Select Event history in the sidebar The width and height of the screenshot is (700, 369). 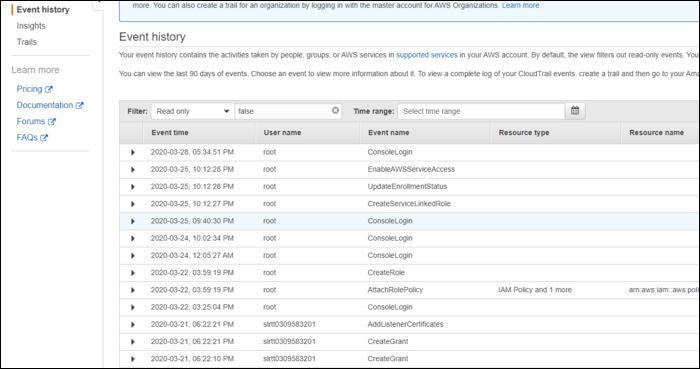43,9
